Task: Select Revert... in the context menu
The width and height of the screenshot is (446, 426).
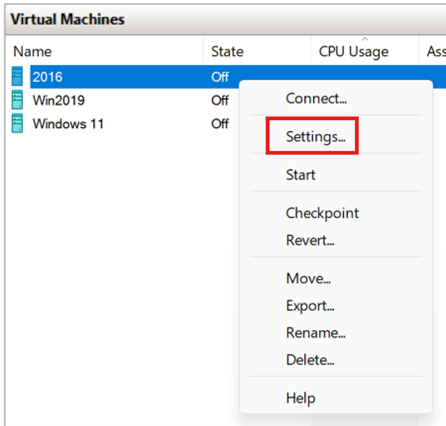Action: 310,240
